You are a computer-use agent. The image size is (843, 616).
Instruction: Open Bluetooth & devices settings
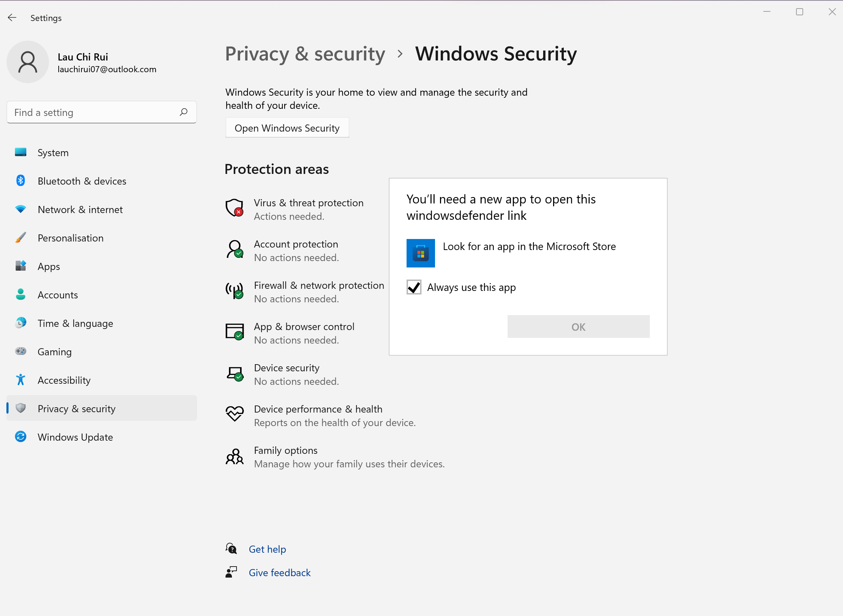click(x=101, y=181)
